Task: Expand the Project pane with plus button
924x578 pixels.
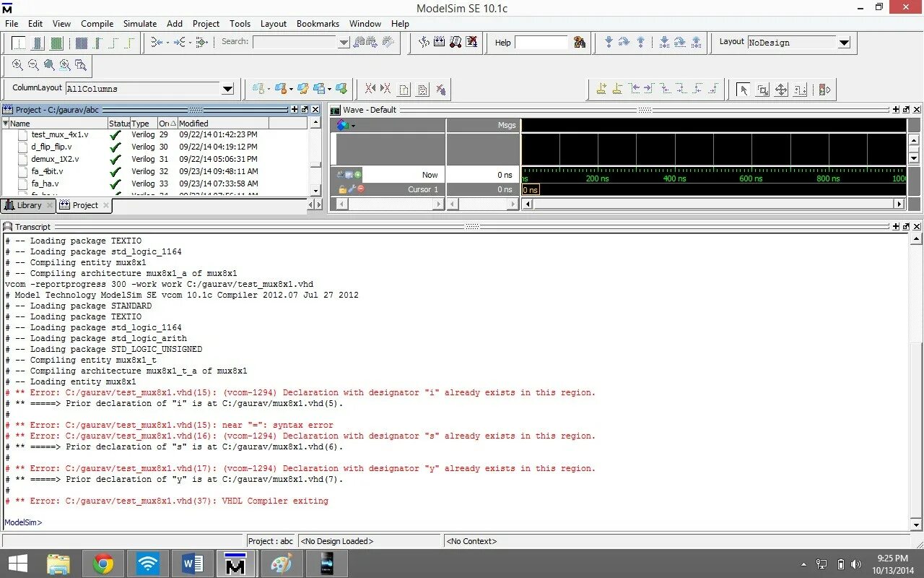Action: [x=295, y=110]
